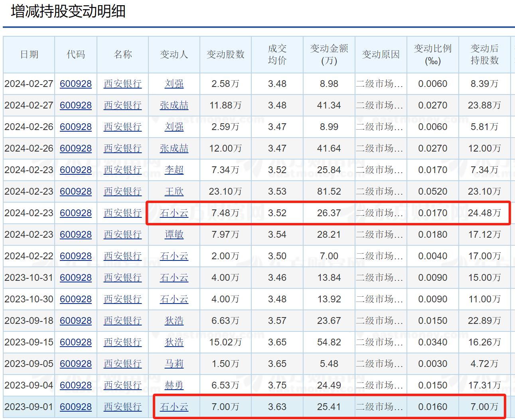The width and height of the screenshot is (515, 420).
Task: Click 张成喆 in the 2024-02-26 row
Action: point(174,148)
